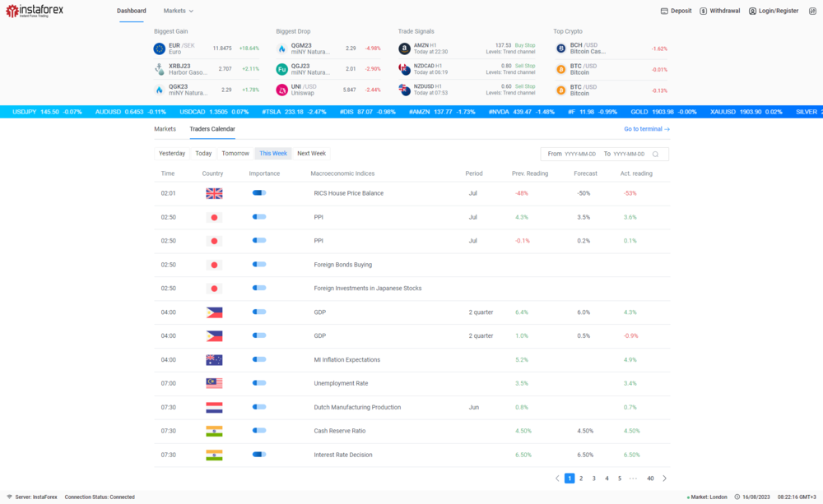Click the From date input field
This screenshot has height=504, width=823.
pos(581,154)
